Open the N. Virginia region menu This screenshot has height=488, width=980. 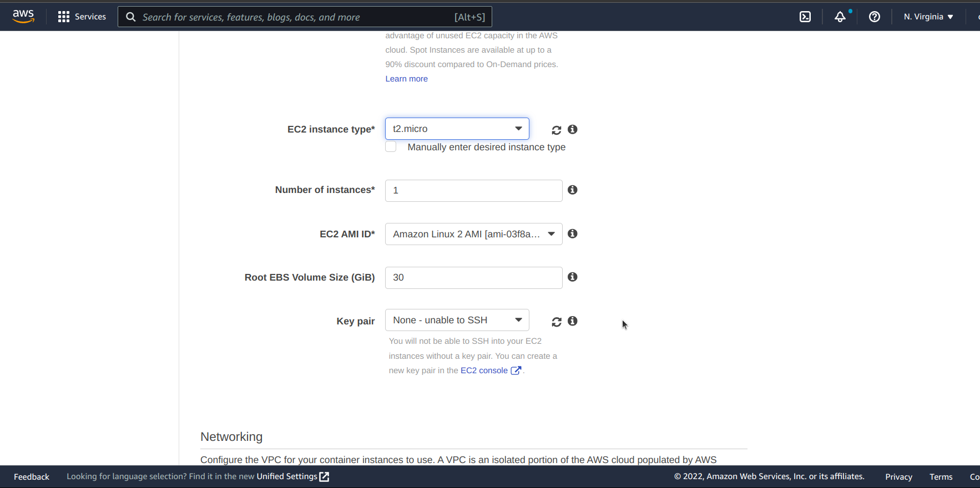pyautogui.click(x=928, y=17)
